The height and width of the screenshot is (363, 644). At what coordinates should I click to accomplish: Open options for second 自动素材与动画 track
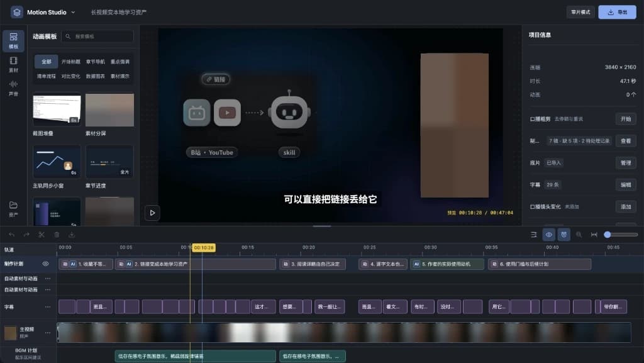tap(48, 289)
